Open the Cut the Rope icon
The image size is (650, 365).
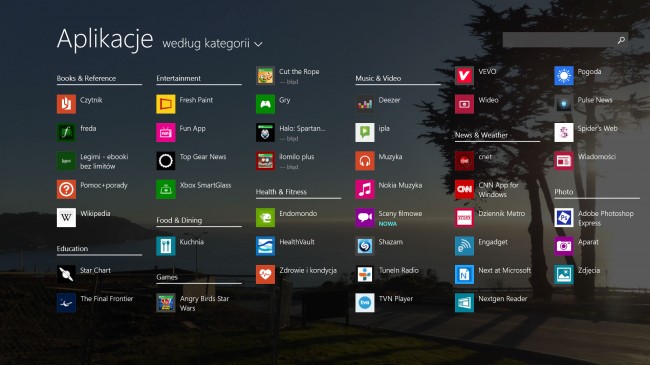[x=265, y=75]
